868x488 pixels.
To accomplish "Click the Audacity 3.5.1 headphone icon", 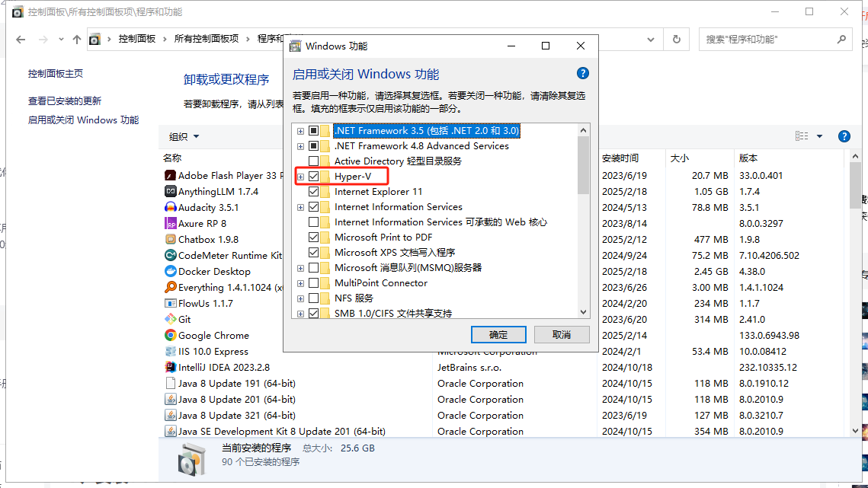I will click(x=171, y=208).
